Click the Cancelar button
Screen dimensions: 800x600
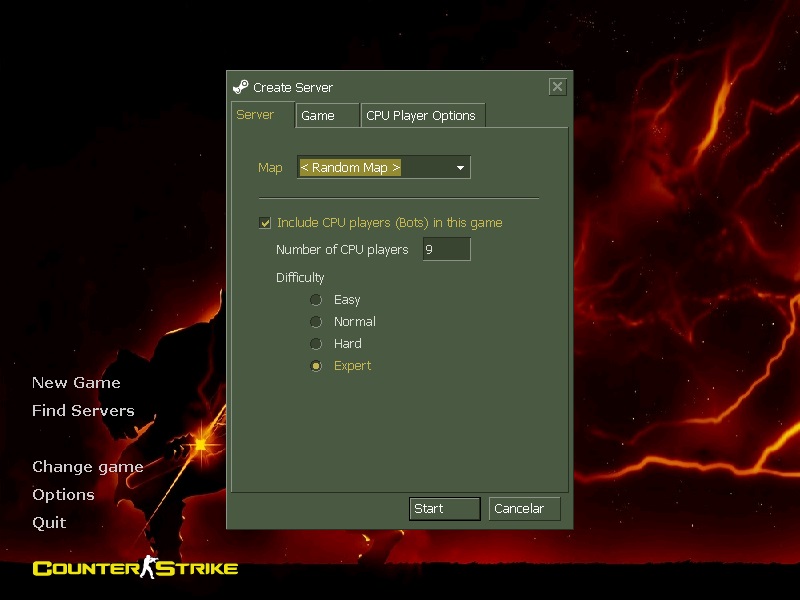(x=524, y=509)
